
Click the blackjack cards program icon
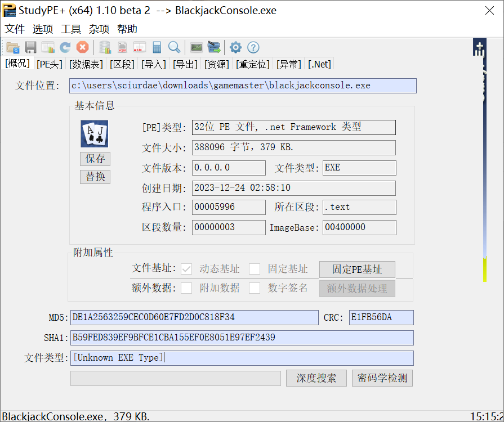[94, 133]
